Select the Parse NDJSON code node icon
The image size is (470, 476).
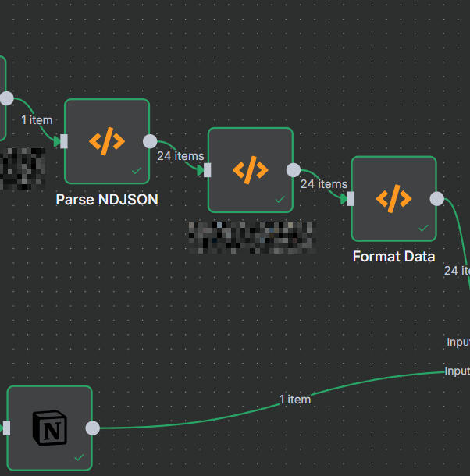(x=106, y=141)
